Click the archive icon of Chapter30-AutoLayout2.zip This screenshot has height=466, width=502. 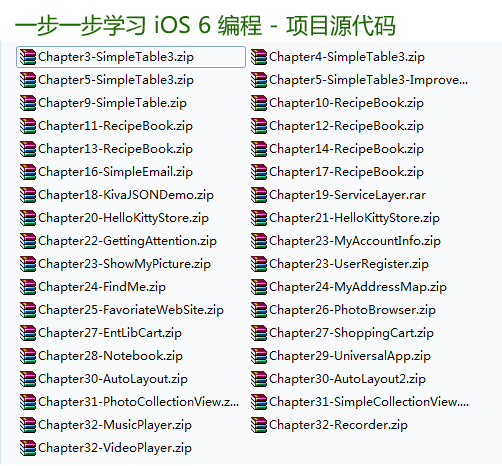[259, 379]
